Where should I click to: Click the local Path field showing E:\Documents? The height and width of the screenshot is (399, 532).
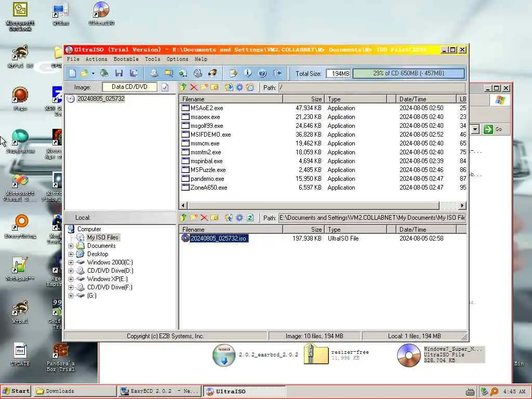click(372, 218)
